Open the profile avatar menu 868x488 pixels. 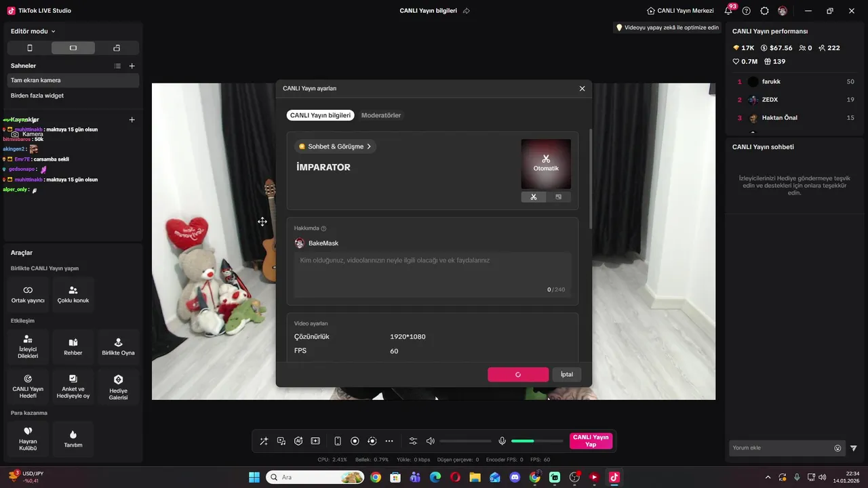point(783,11)
